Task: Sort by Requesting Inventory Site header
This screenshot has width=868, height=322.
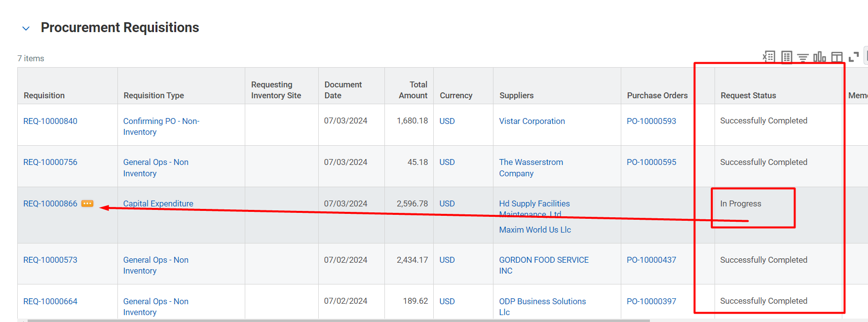Action: coord(276,90)
